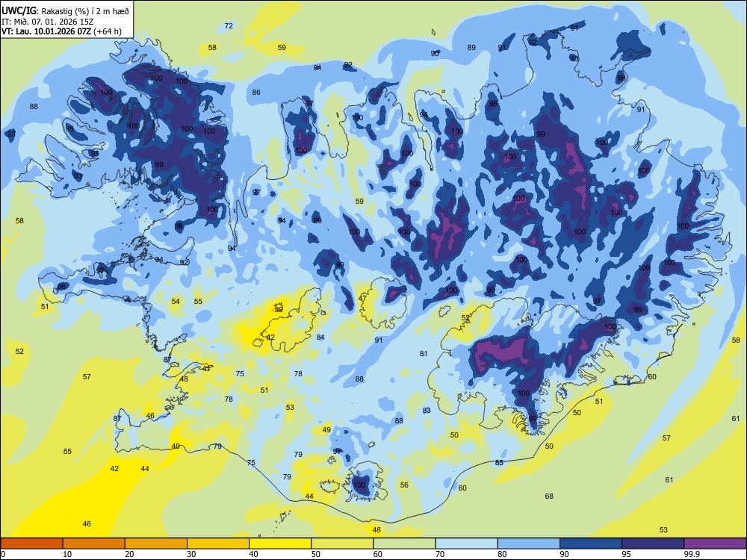Click the map value "47"

pyautogui.click(x=362, y=299)
